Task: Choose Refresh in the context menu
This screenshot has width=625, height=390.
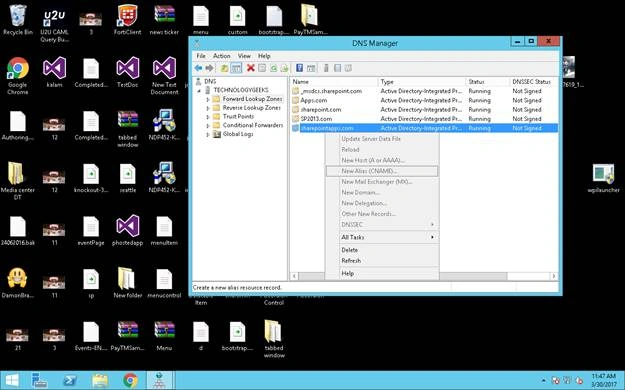Action: pos(382,261)
